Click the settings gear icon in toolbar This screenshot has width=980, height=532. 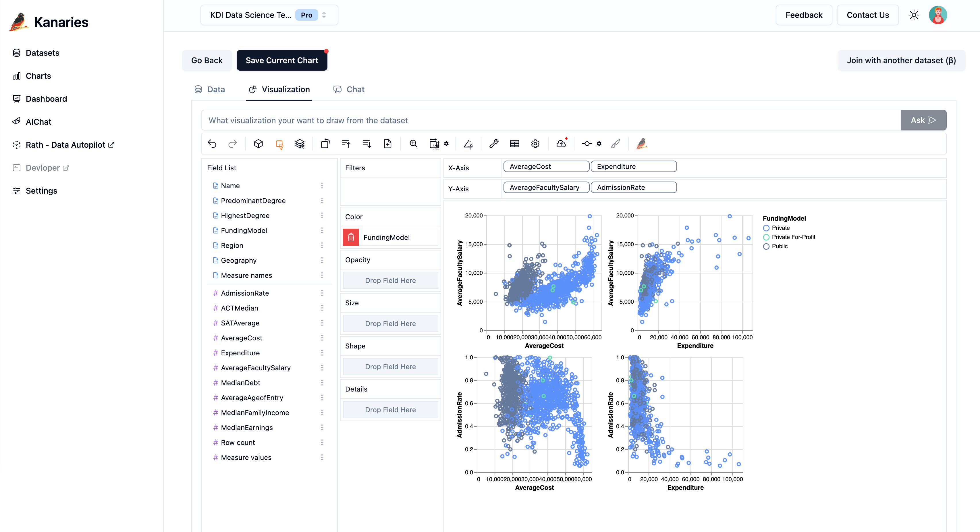coord(535,143)
